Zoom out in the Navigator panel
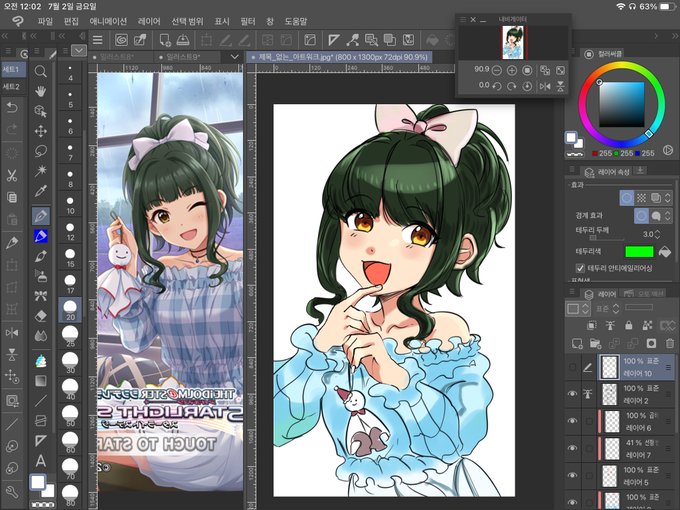The width and height of the screenshot is (680, 510). click(497, 70)
